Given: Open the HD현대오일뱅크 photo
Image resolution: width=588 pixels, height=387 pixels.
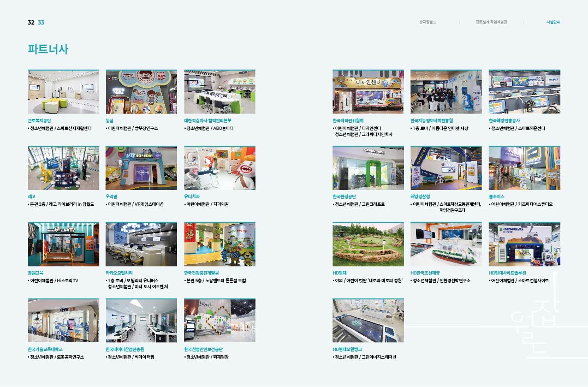Looking at the screenshot, I should click(x=368, y=320).
